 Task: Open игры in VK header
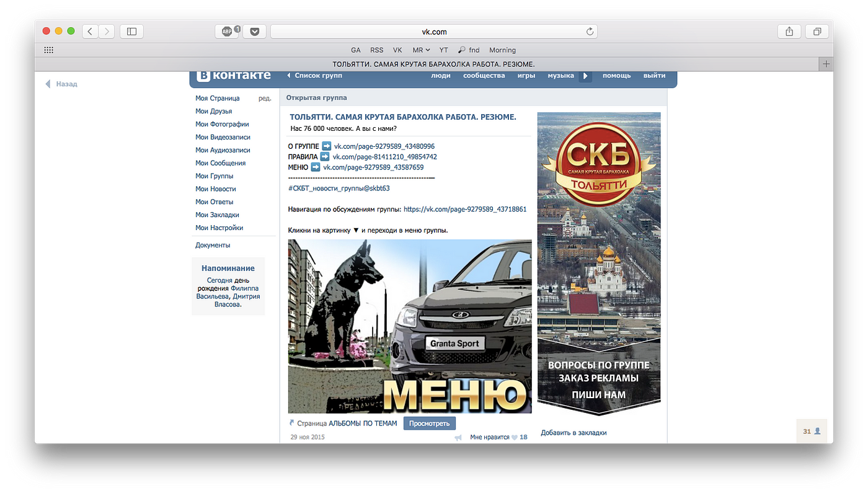pos(526,76)
